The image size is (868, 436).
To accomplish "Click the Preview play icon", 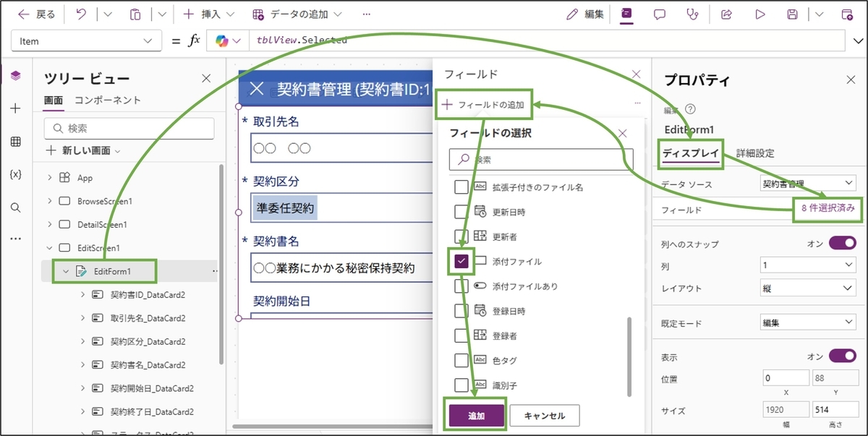I will pyautogui.click(x=760, y=14).
